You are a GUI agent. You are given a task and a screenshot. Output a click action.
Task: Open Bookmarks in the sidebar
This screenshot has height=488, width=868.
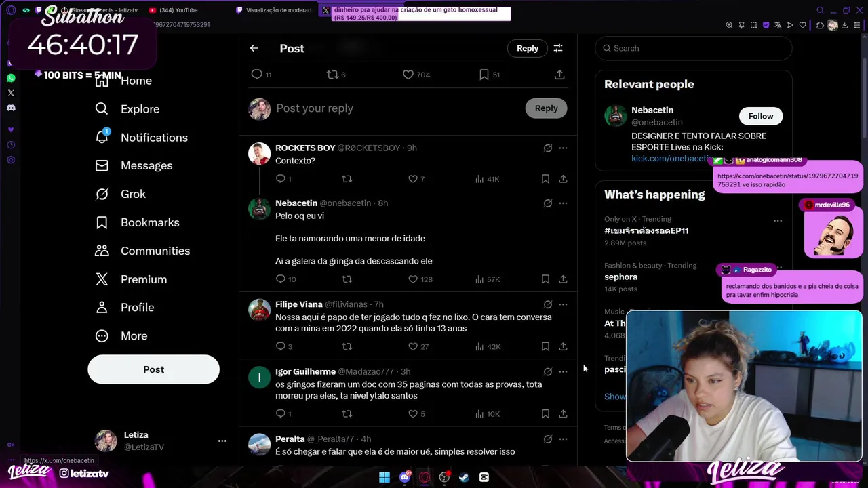138,222
